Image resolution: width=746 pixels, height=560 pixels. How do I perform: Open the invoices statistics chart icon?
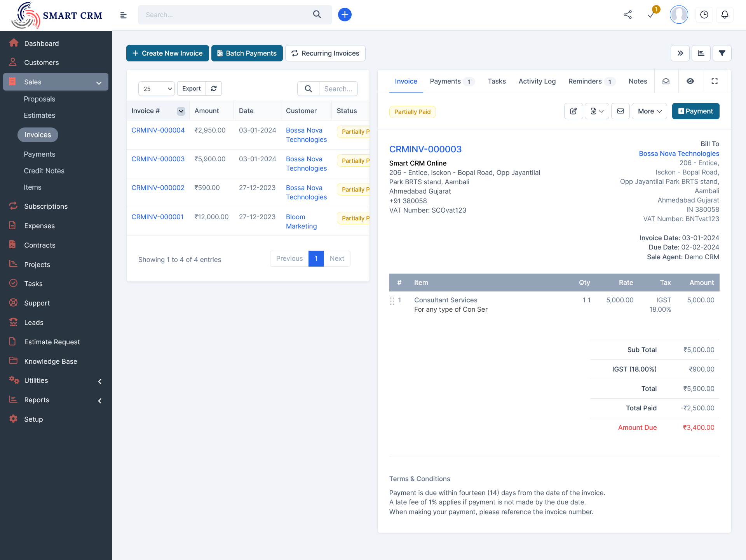701,53
